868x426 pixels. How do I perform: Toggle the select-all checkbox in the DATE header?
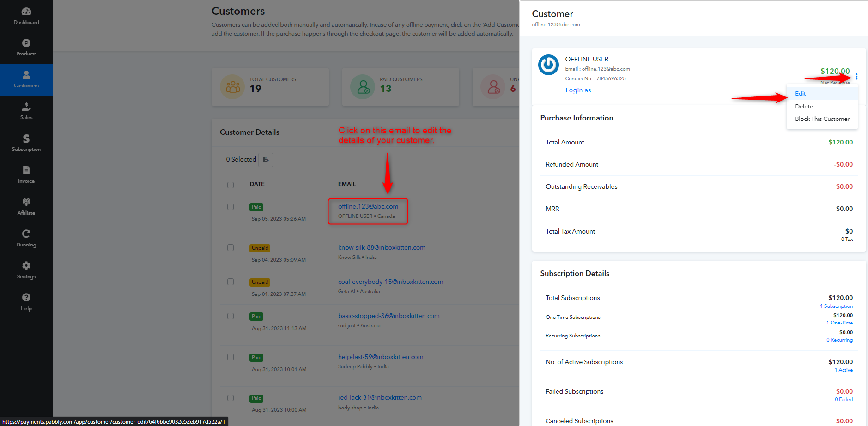231,185
